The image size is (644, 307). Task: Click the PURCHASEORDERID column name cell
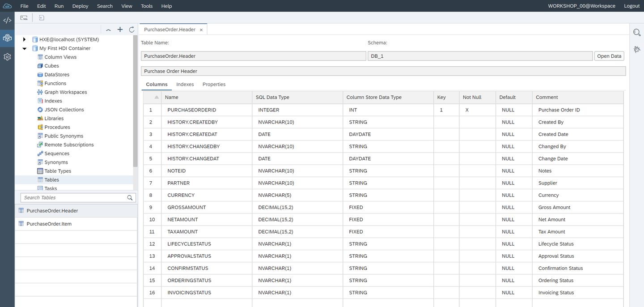[x=207, y=110]
